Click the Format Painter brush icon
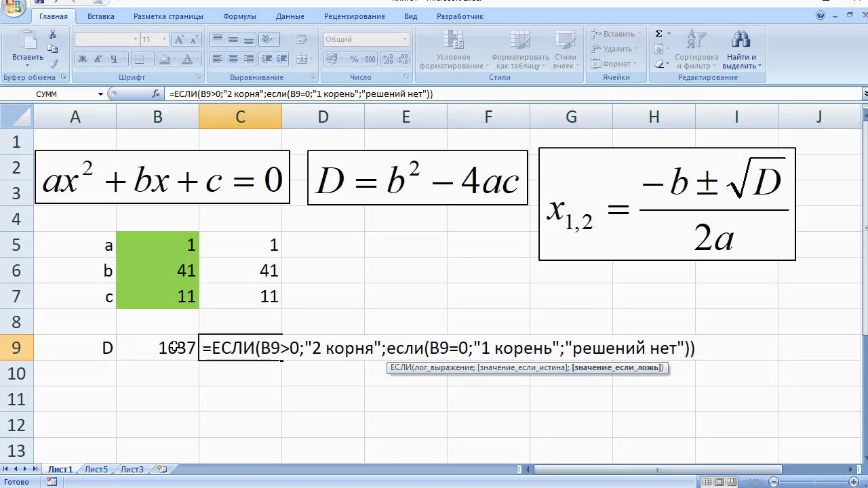This screenshot has height=488, width=868. (52, 62)
